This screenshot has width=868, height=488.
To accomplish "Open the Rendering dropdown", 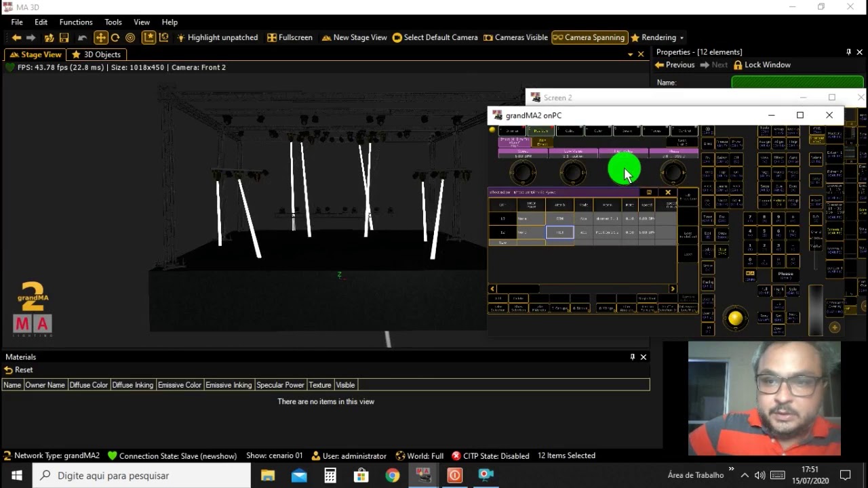I will tap(657, 38).
